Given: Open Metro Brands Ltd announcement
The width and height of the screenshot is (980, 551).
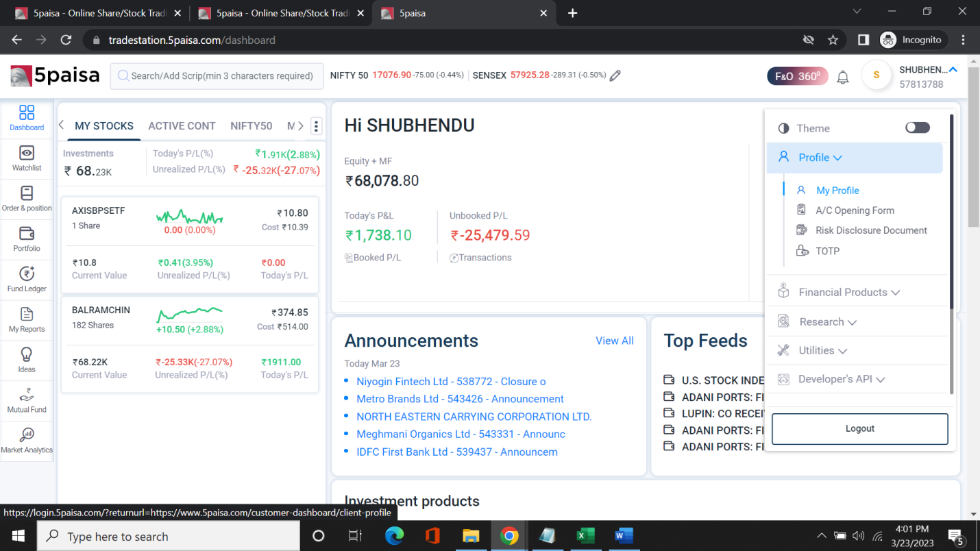Looking at the screenshot, I should tap(460, 399).
